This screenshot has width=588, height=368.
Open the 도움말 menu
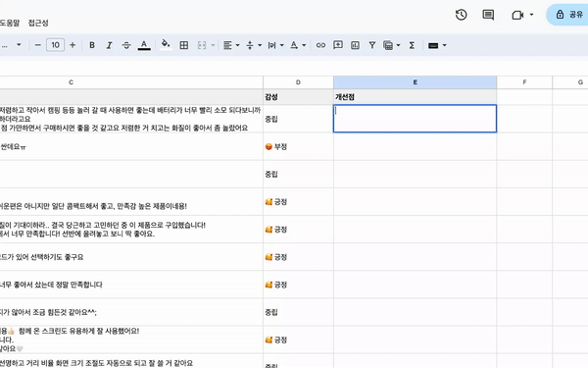click(10, 23)
